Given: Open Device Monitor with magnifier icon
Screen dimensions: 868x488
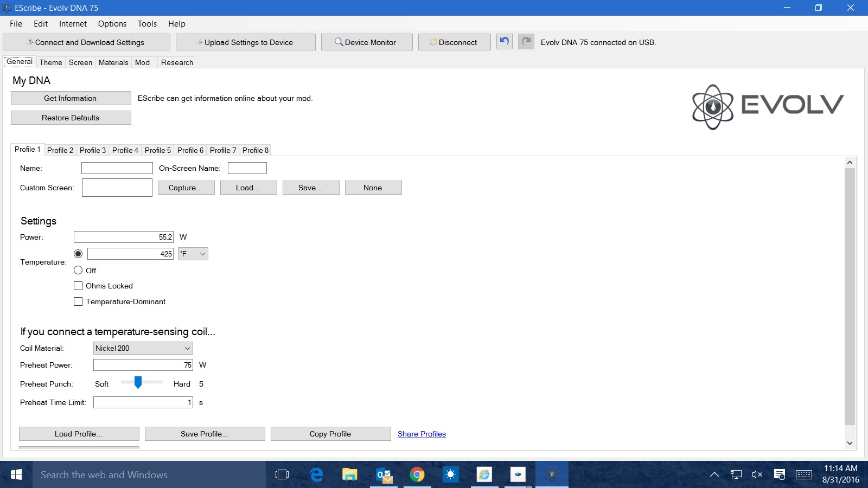Looking at the screenshot, I should [x=366, y=42].
